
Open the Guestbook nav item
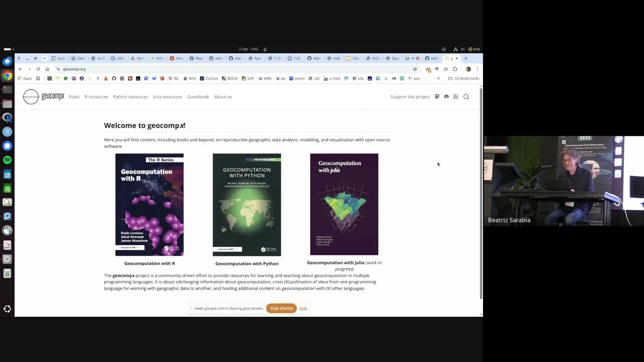click(198, 97)
